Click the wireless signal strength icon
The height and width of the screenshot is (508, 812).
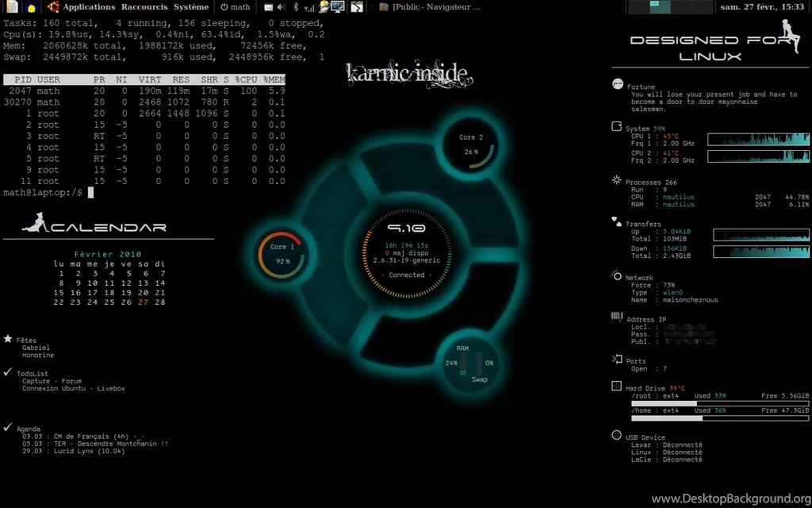point(309,7)
